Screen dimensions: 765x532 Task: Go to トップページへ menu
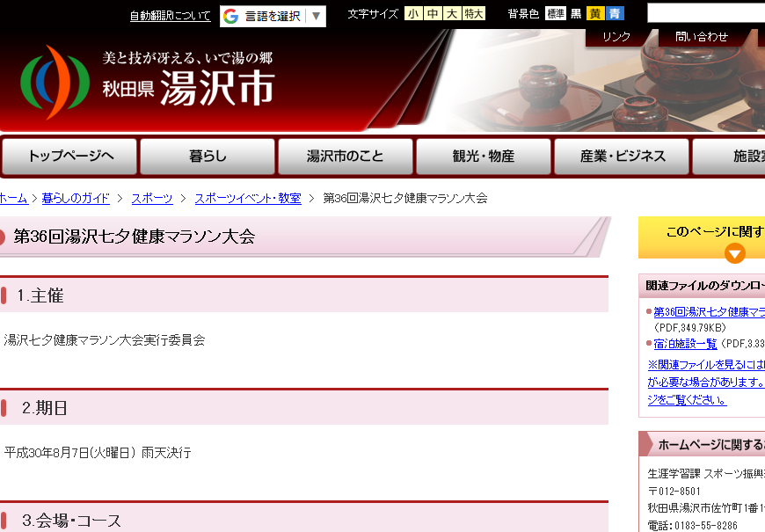[x=69, y=157]
